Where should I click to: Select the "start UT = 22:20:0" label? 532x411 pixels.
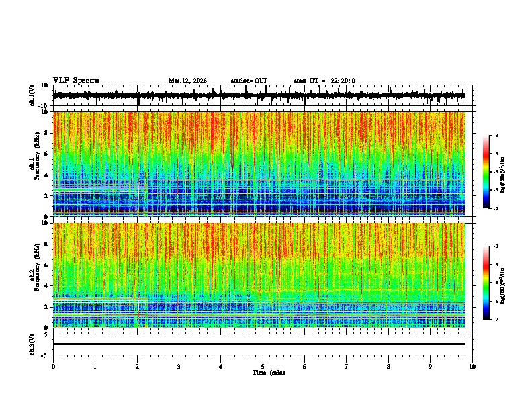pyautogui.click(x=324, y=81)
